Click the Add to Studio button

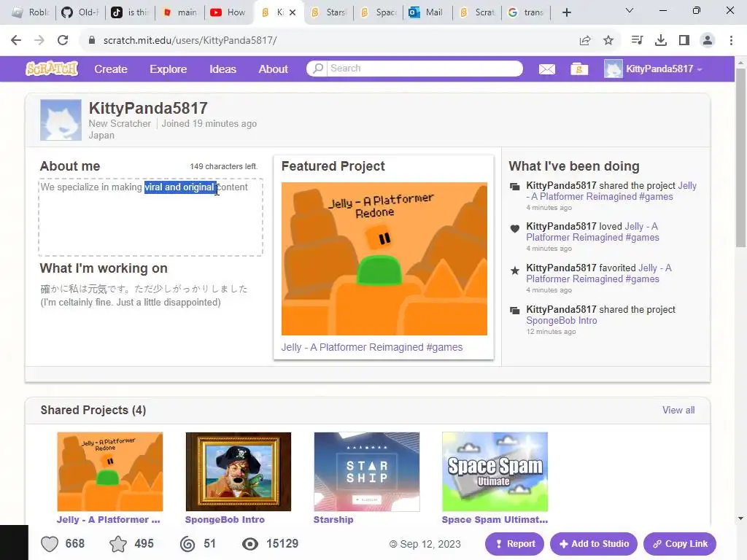[x=594, y=544]
